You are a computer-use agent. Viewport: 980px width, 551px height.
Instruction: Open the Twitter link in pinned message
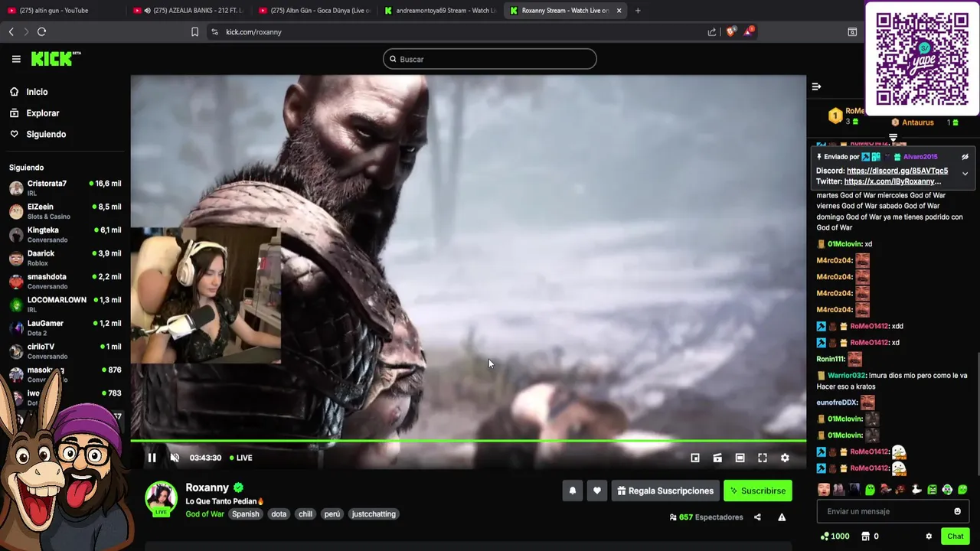[893, 181]
